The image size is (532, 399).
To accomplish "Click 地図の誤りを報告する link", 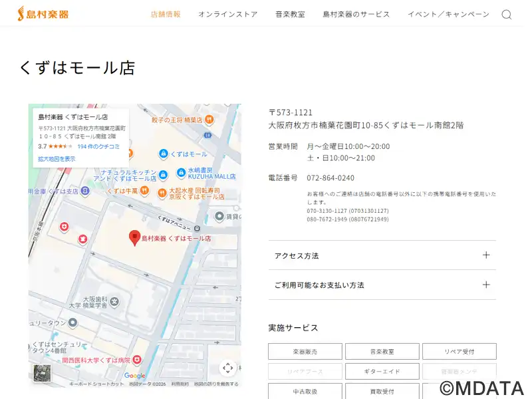I will 216,384.
